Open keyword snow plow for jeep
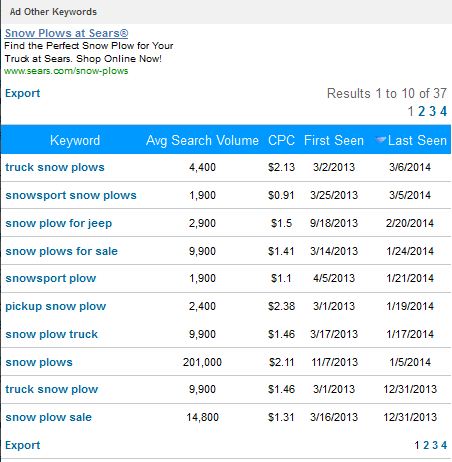This screenshot has height=462, width=452. point(59,223)
